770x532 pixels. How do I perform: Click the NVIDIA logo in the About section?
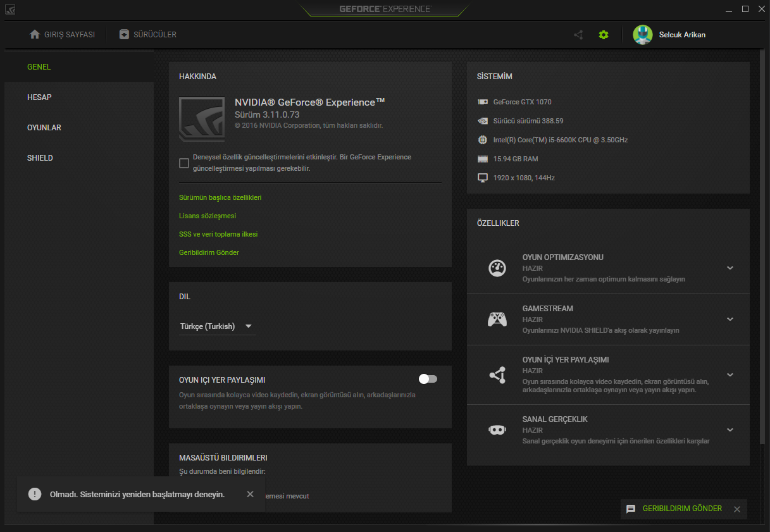tap(202, 118)
